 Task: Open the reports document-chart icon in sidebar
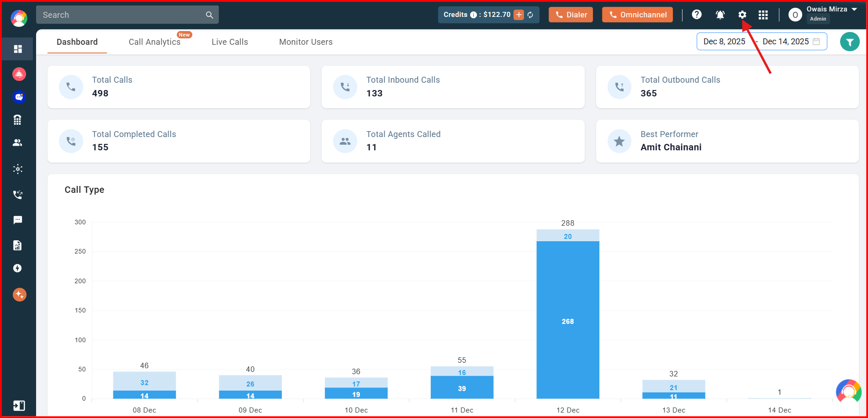(x=17, y=245)
